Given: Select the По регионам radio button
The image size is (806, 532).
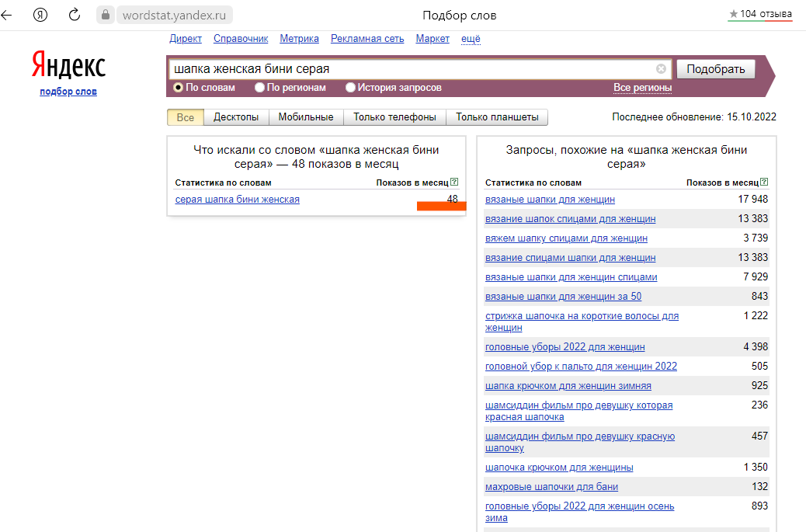Looking at the screenshot, I should [259, 88].
